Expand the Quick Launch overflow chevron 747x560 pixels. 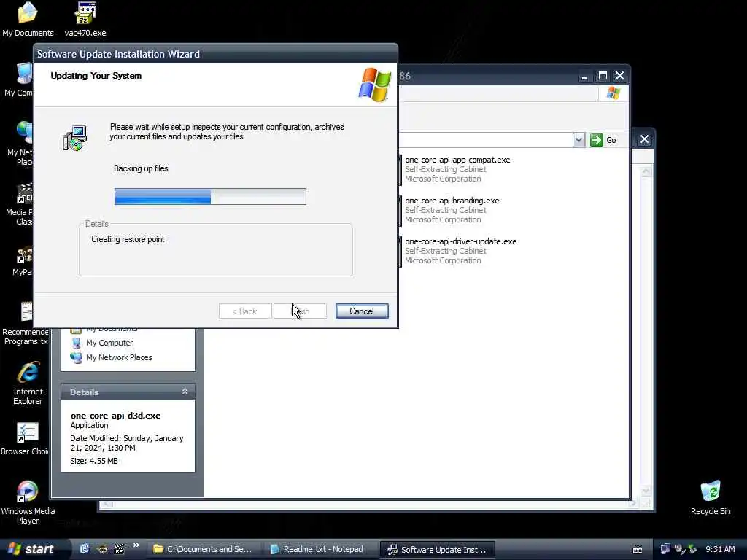tap(136, 545)
